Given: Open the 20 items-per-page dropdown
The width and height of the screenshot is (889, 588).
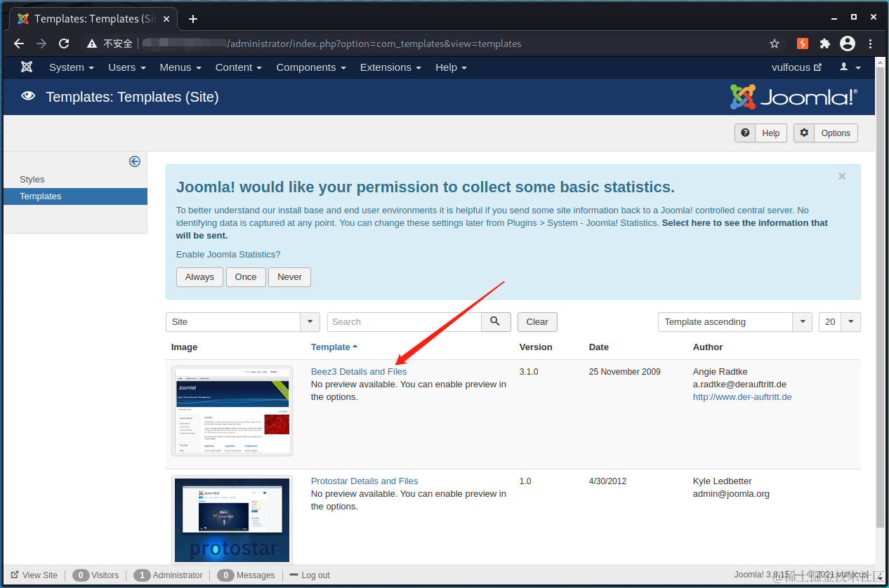Looking at the screenshot, I should click(840, 322).
